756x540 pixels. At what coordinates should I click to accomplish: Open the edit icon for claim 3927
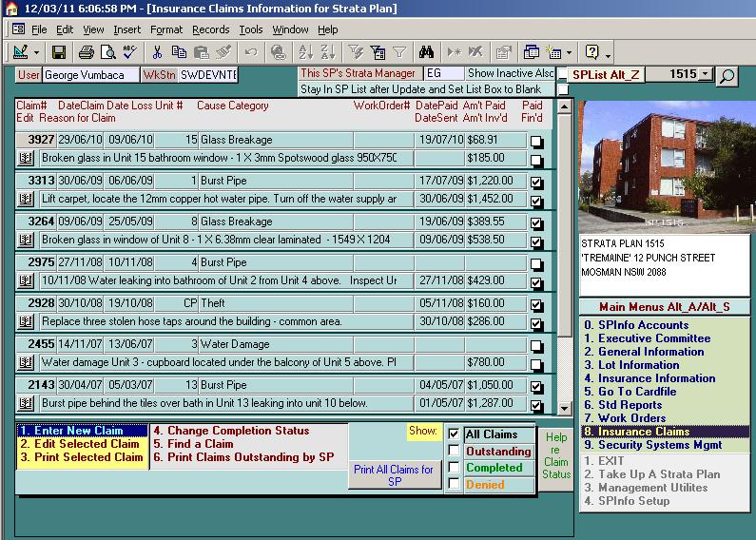[x=26, y=158]
